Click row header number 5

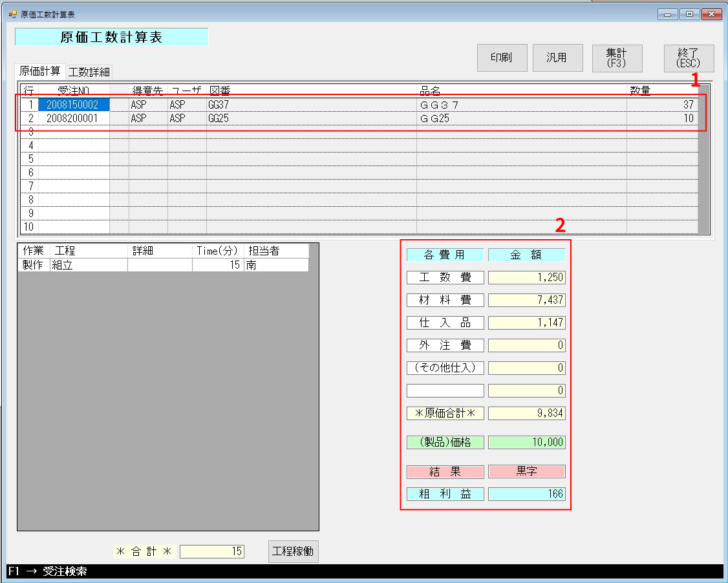click(30, 159)
